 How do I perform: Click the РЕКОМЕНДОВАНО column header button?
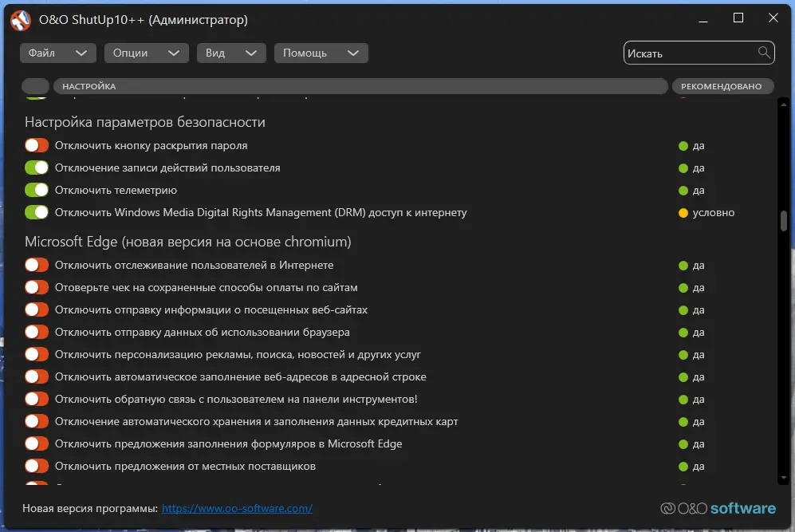(722, 86)
